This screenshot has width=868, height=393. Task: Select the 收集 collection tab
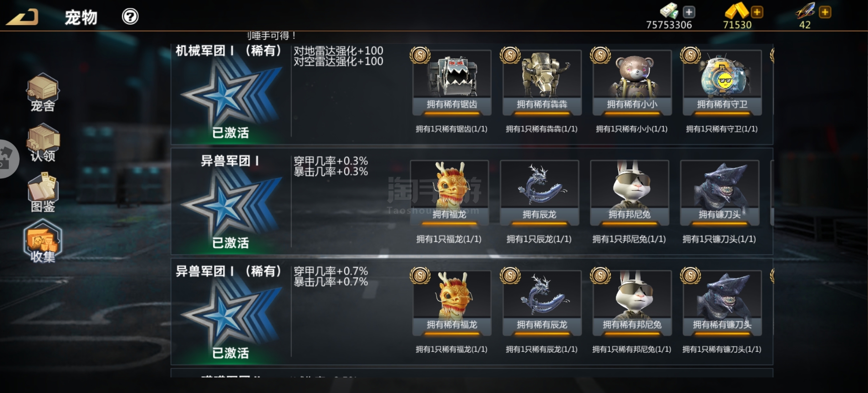pos(43,241)
